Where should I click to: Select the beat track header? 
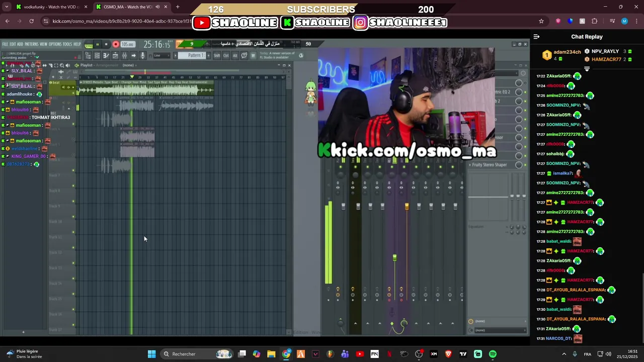coord(61,88)
